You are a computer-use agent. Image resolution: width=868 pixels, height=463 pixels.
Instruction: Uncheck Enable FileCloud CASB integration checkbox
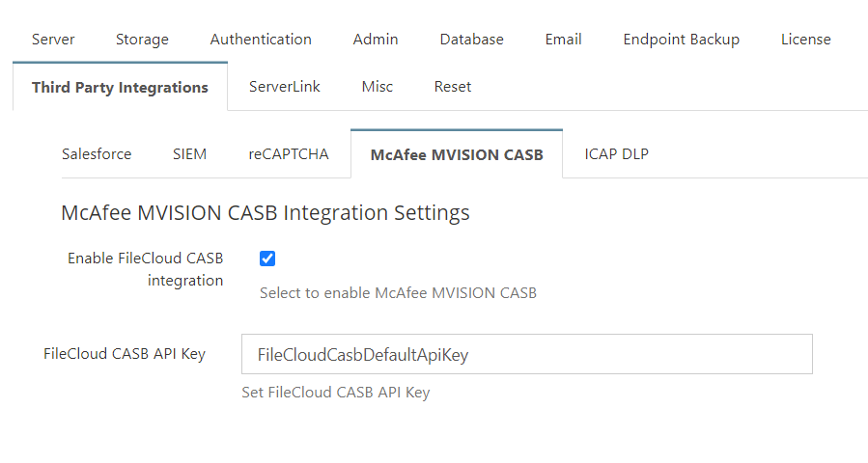[267, 259]
